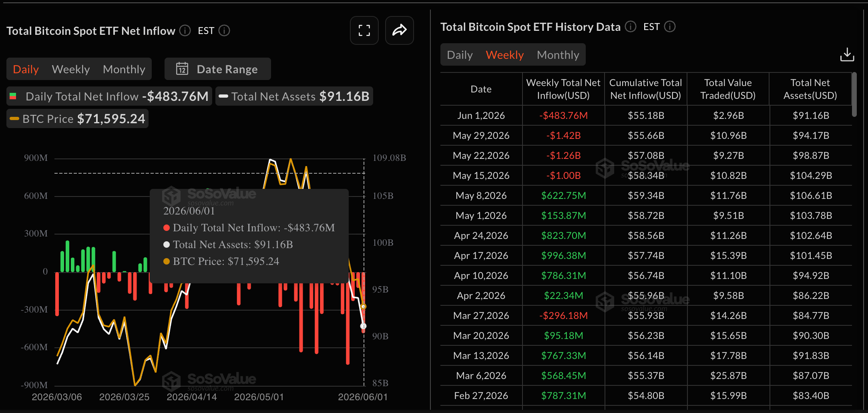Viewport: 868px width, 413px height.
Task: Click $568.45M weekly inflow value
Action: pos(563,376)
